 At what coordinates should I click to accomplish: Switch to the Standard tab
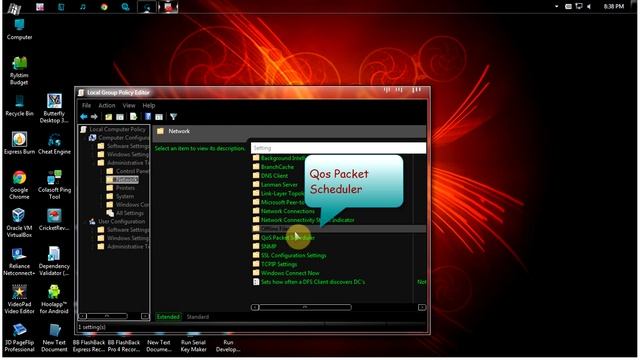pyautogui.click(x=198, y=317)
